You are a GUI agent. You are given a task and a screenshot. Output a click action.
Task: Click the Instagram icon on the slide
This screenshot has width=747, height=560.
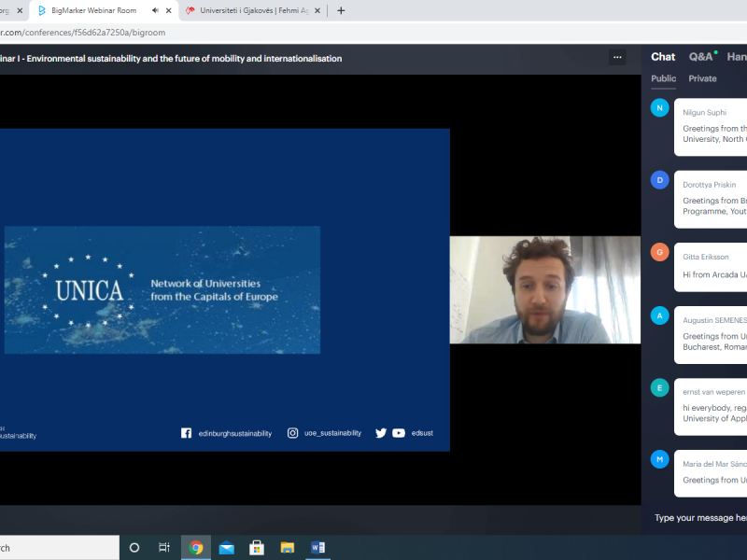(x=292, y=433)
